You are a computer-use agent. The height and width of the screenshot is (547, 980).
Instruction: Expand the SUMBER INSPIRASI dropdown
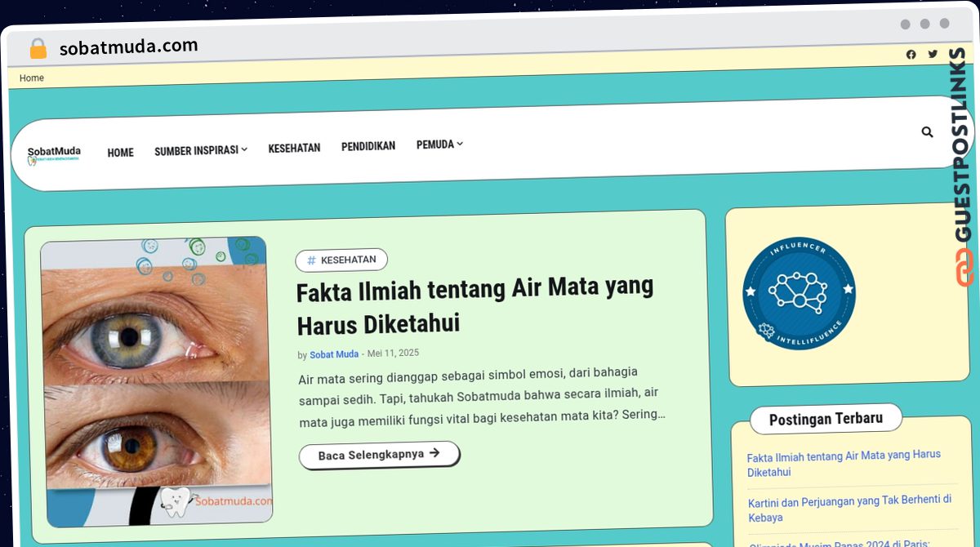pyautogui.click(x=201, y=150)
